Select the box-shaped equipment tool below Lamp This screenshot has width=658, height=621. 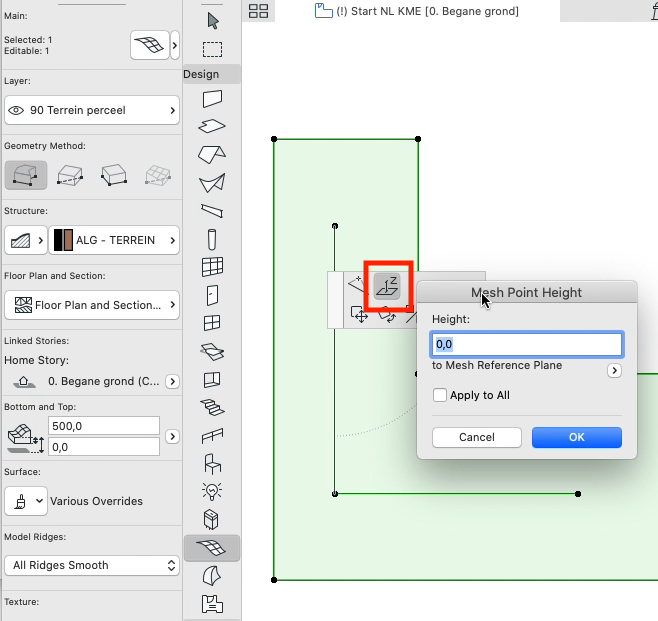(212, 519)
